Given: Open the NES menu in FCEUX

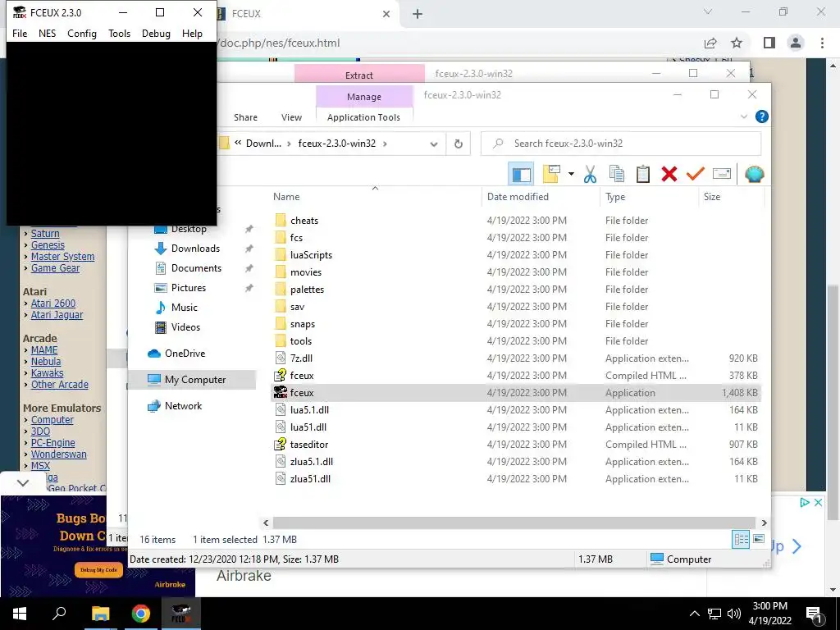Looking at the screenshot, I should coord(47,33).
